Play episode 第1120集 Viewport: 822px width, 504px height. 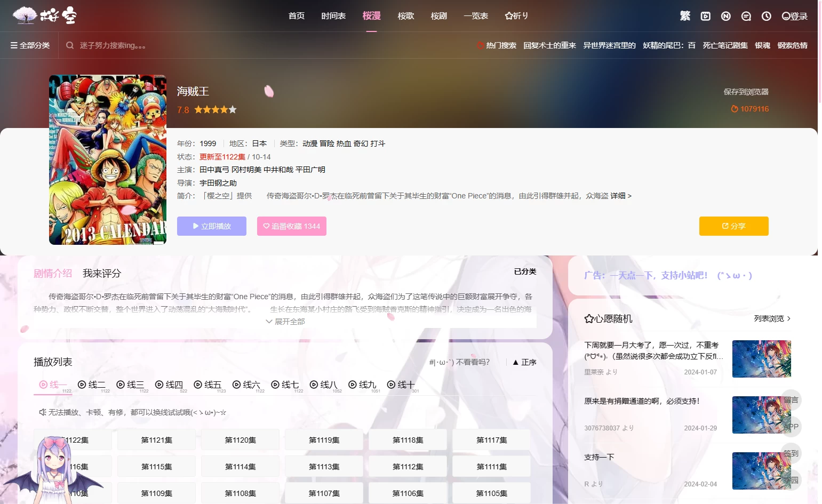click(241, 440)
